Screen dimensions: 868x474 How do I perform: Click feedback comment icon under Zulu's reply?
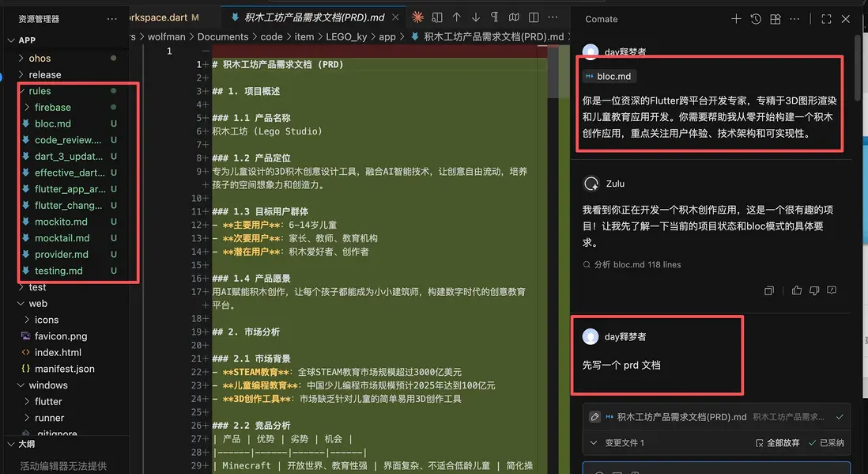tap(832, 290)
